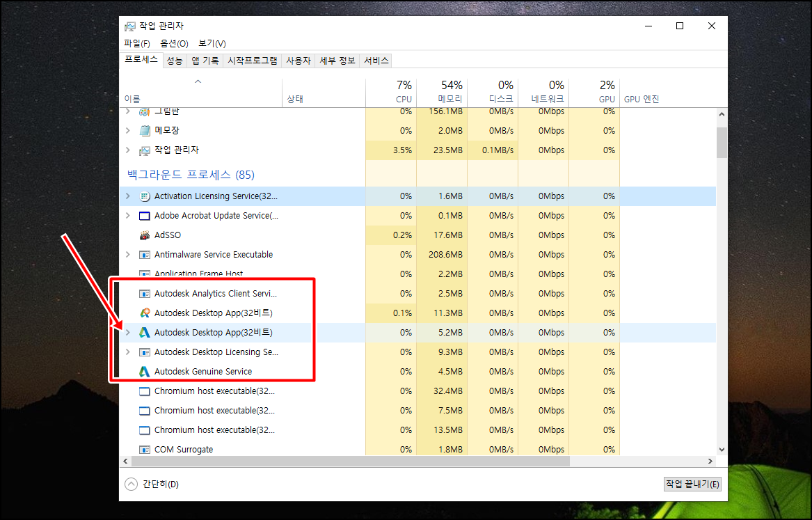
Task: Open the 파일(F) menu
Action: [136, 43]
